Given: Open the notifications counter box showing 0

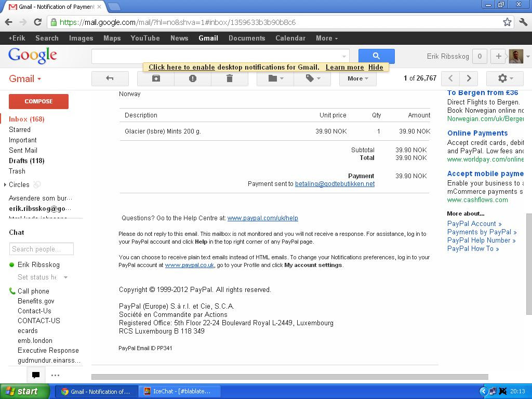Looking at the screenshot, I should click(480, 56).
